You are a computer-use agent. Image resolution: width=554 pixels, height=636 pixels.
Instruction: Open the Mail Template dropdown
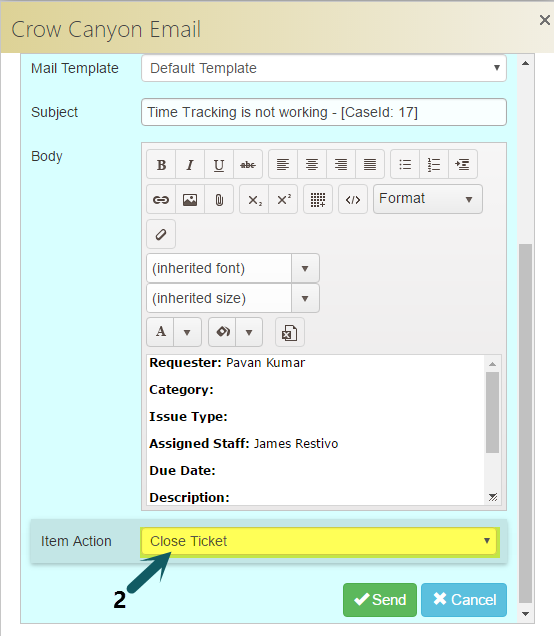[324, 68]
